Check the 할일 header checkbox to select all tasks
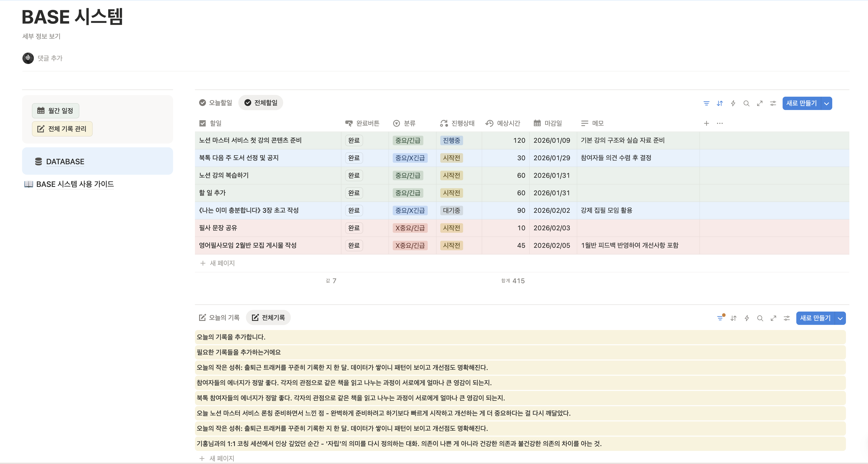 click(202, 123)
